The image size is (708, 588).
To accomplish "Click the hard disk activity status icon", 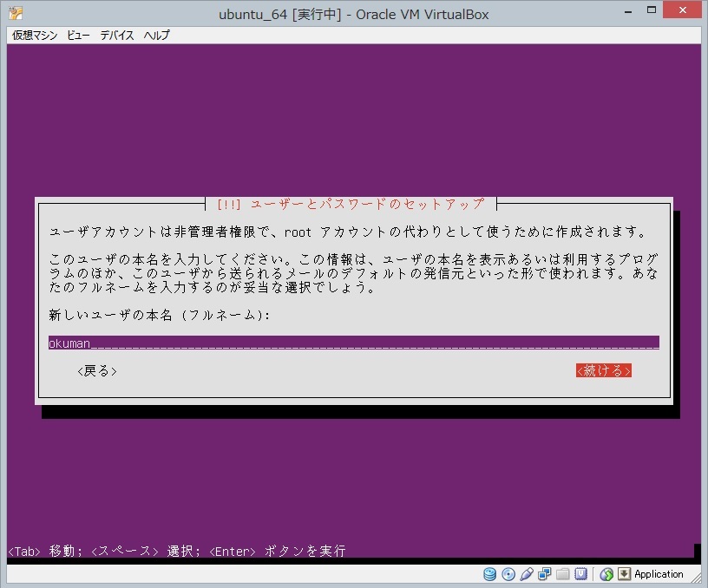I will point(490,574).
